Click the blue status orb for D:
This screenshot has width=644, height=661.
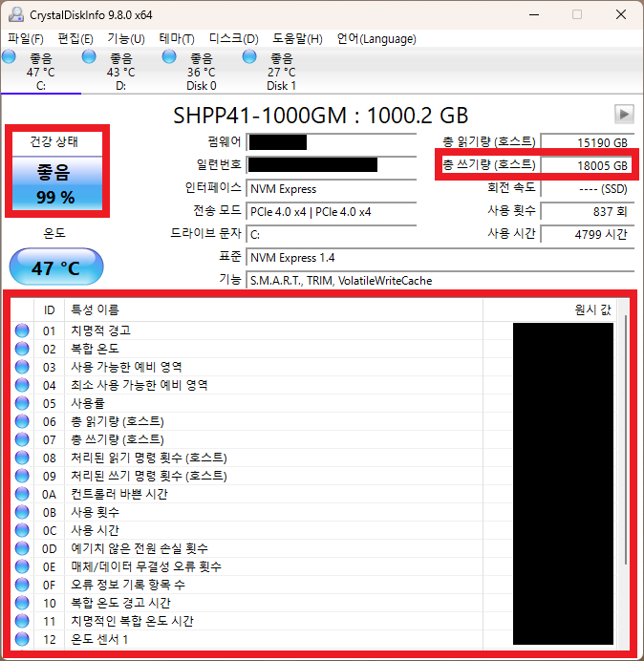[89, 56]
